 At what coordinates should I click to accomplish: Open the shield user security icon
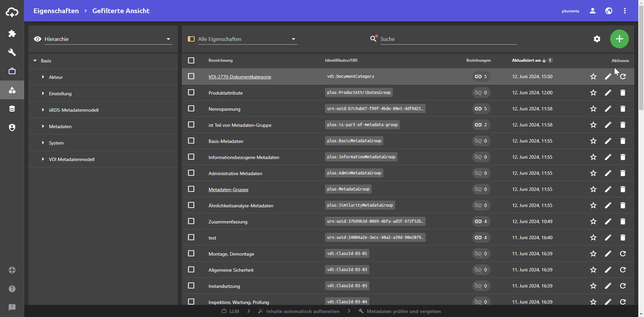click(x=12, y=127)
